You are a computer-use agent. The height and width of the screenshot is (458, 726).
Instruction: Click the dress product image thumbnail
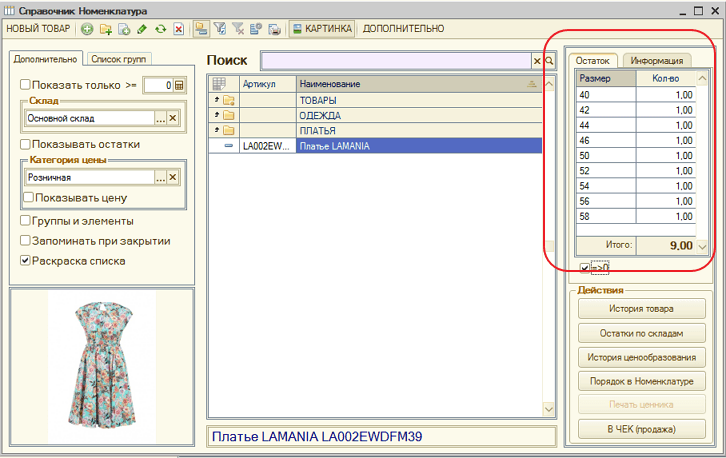tap(102, 366)
